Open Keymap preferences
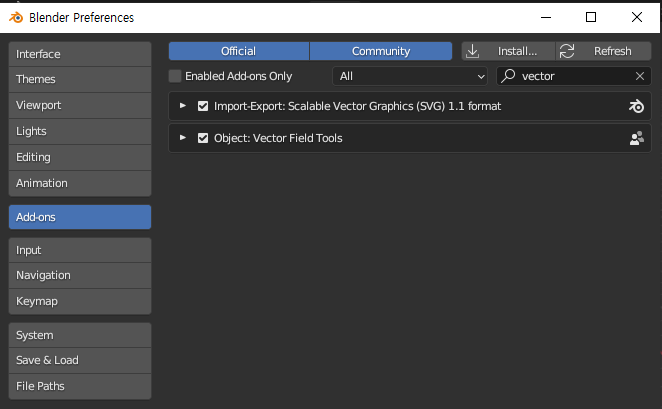Screen dimensions: 662x409 (x=80, y=301)
